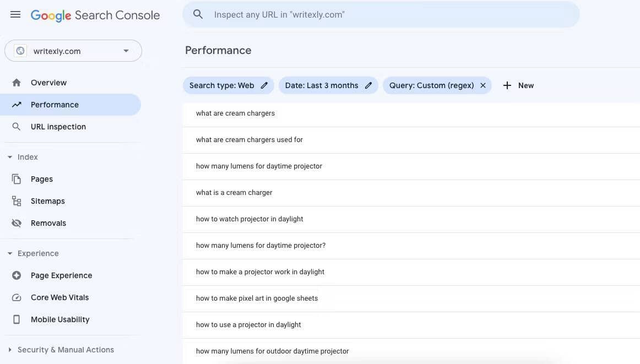Screen dimensions: 640x364
Task: Remove the Query Custom regex filter
Action: (x=482, y=85)
